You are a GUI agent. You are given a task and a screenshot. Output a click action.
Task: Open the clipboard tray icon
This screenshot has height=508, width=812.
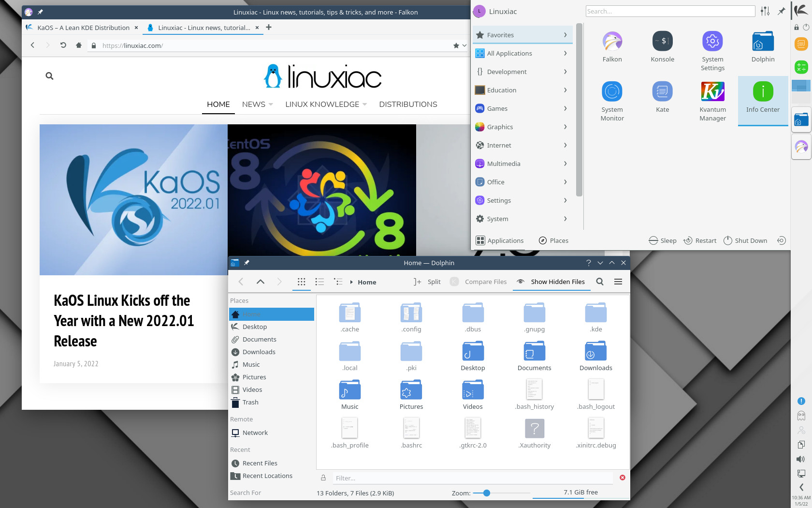[x=801, y=445]
